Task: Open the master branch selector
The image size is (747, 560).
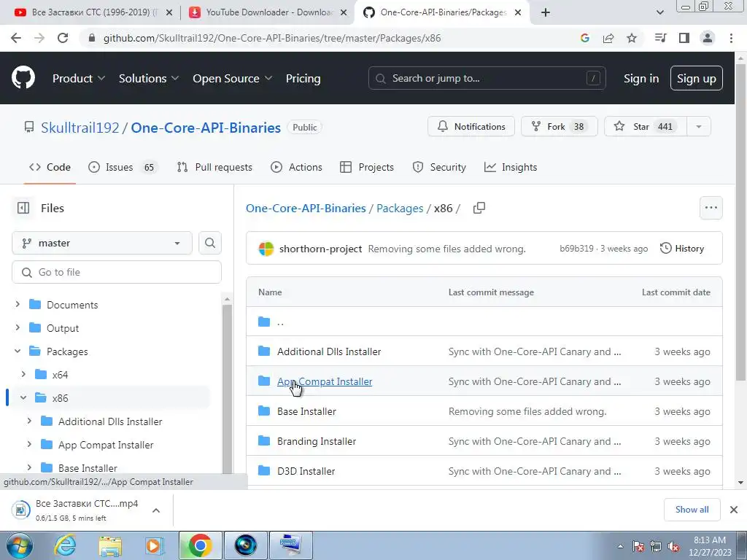Action: coord(102,243)
